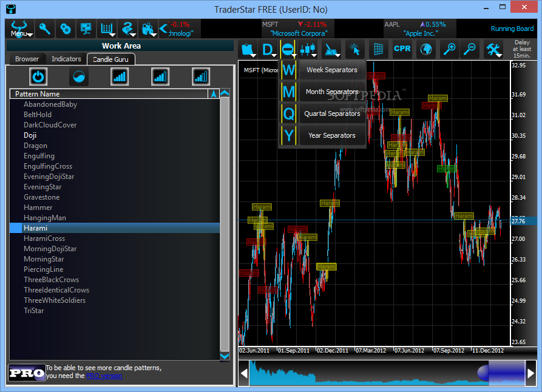Click the globe icon
This screenshot has height=392, width=542.
point(426,49)
